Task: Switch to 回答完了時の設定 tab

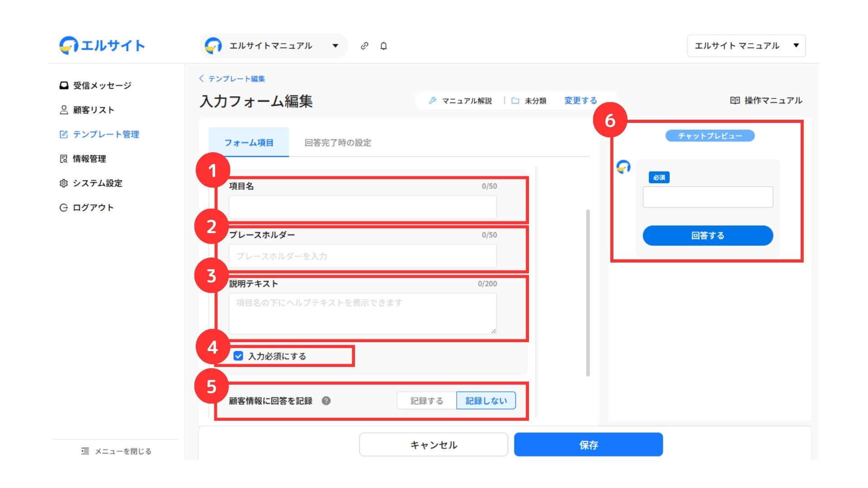Action: [x=338, y=143]
